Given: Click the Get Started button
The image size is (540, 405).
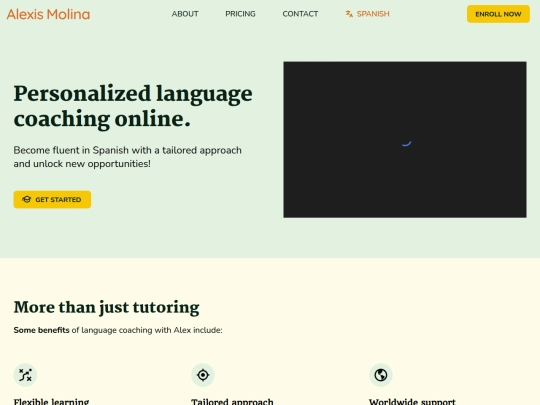Looking at the screenshot, I should pyautogui.click(x=52, y=199).
